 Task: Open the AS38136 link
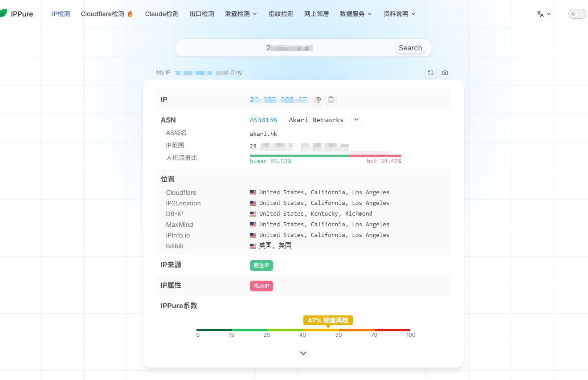(263, 120)
